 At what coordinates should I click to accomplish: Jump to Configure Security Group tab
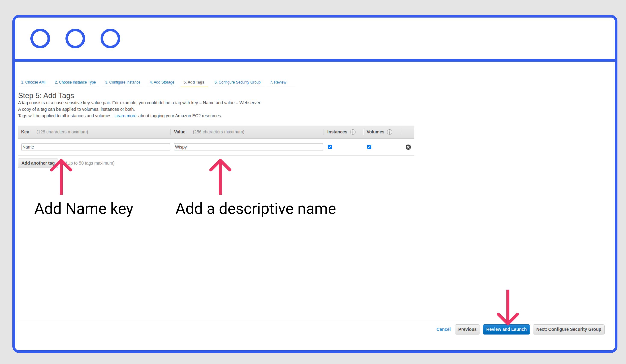tap(237, 82)
